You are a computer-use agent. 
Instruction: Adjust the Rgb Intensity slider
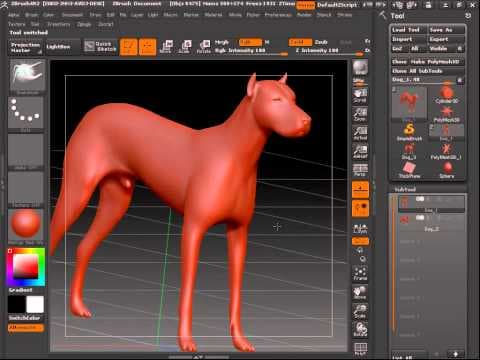(x=251, y=51)
